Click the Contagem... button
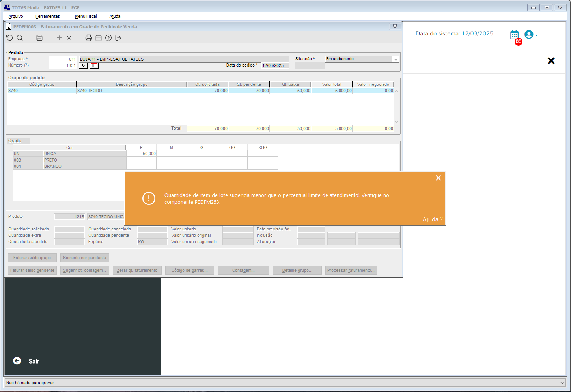 pos(243,270)
